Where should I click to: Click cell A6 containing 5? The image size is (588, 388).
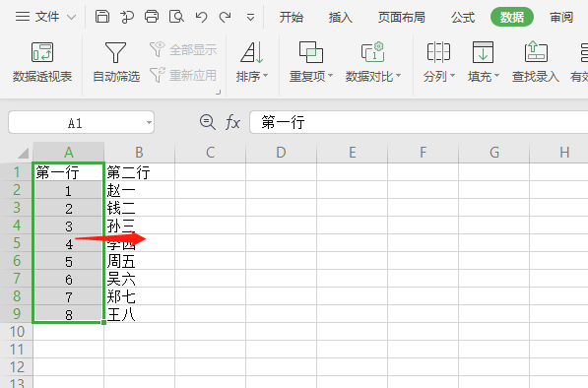coord(68,261)
